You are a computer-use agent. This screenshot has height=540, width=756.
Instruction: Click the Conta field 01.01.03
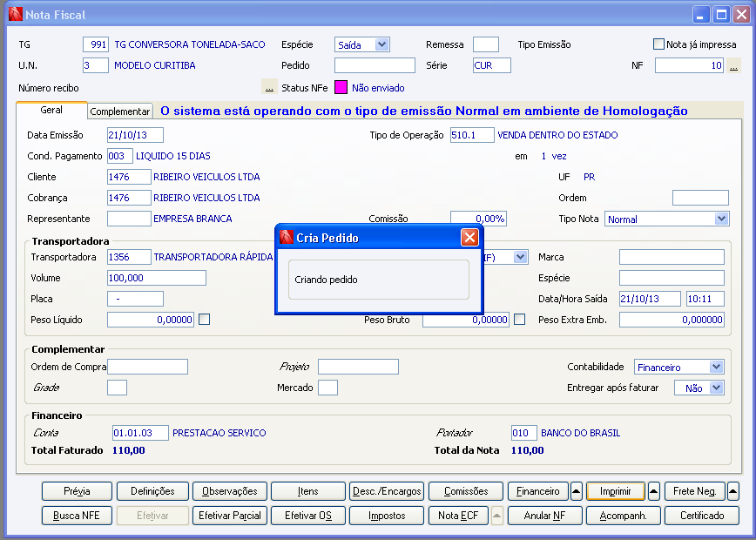click(x=140, y=433)
